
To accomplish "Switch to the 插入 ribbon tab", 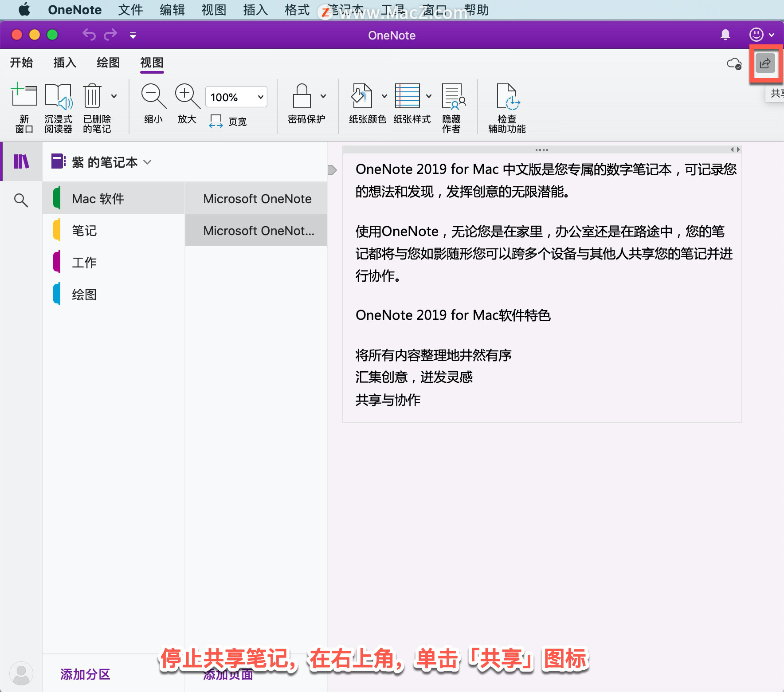I will [x=65, y=63].
